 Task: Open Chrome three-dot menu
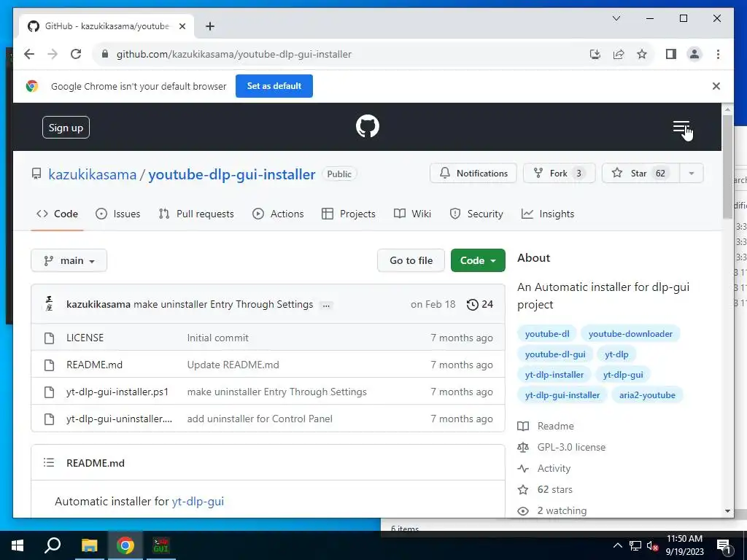coord(718,54)
